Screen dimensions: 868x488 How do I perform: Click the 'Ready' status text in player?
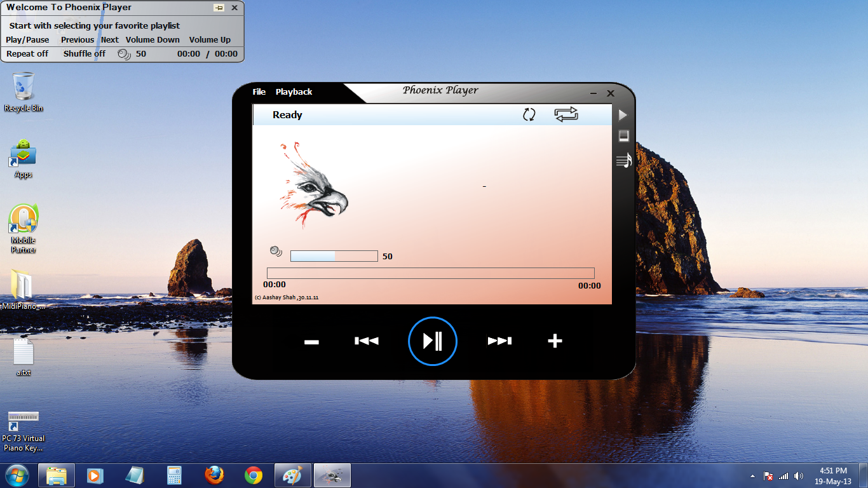click(x=287, y=115)
